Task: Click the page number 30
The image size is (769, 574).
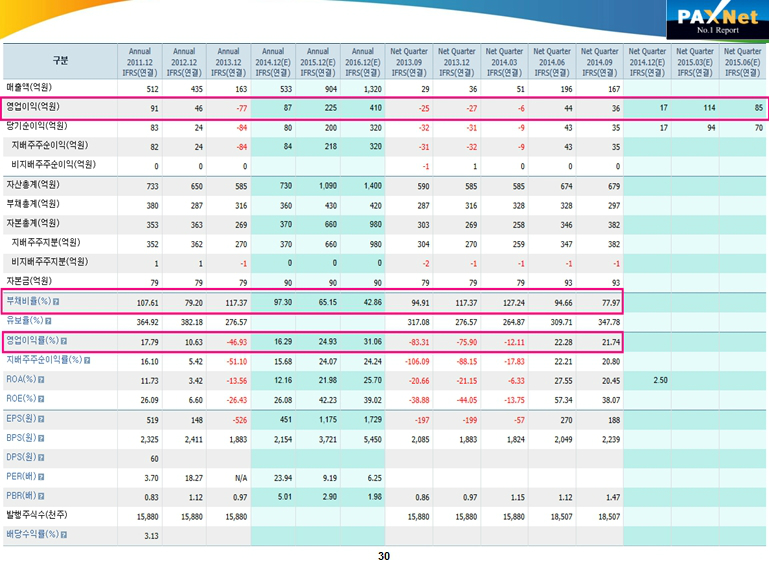Action: [x=384, y=556]
